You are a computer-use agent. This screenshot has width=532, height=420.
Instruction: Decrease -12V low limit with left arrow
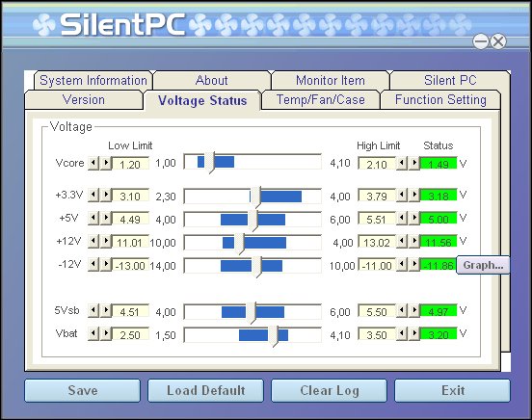point(93,264)
